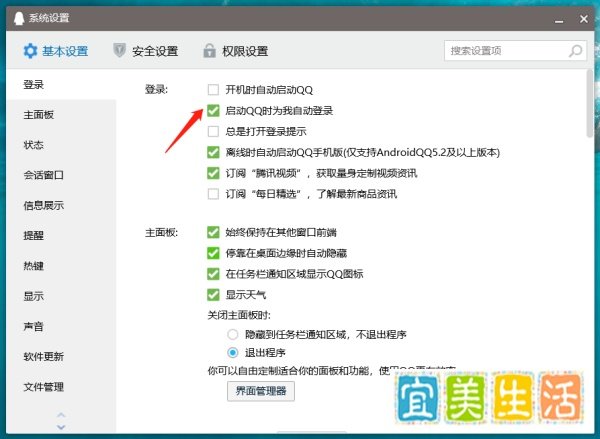Close the 系统设置 window

tap(584, 18)
